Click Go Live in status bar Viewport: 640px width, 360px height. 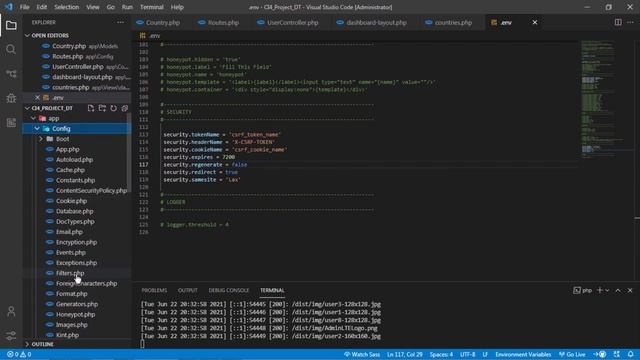coord(572,354)
